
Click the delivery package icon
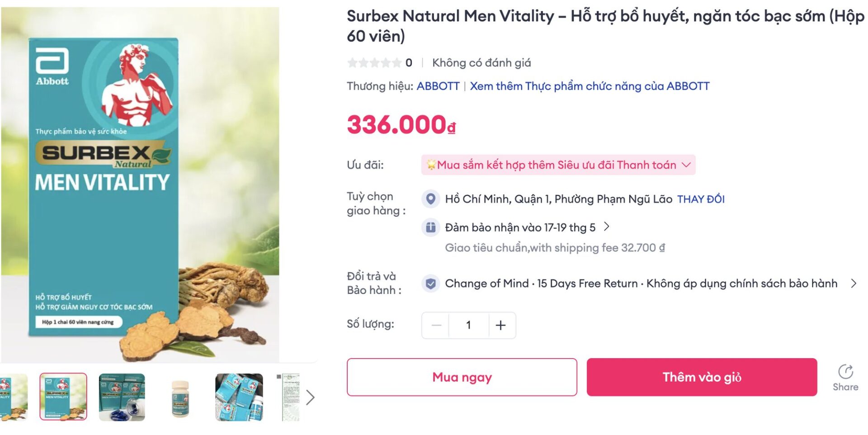coord(431,227)
